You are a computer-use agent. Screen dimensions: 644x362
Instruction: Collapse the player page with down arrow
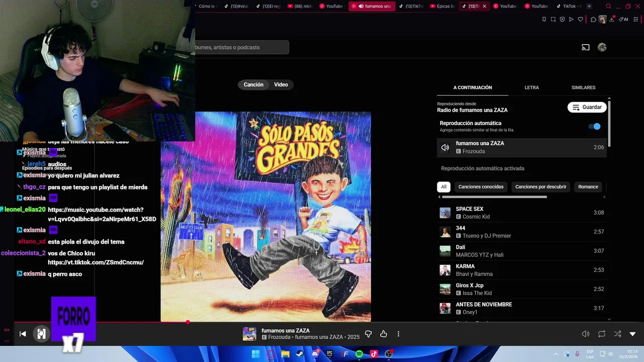click(x=633, y=334)
